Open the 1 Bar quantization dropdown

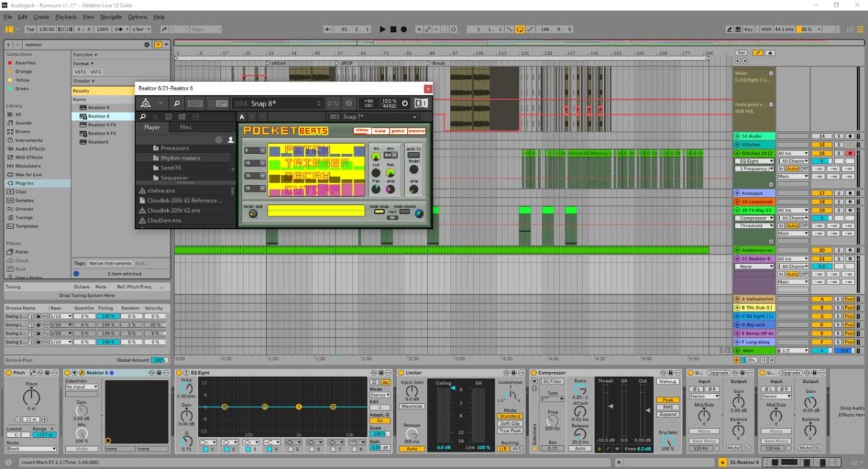pyautogui.click(x=141, y=29)
